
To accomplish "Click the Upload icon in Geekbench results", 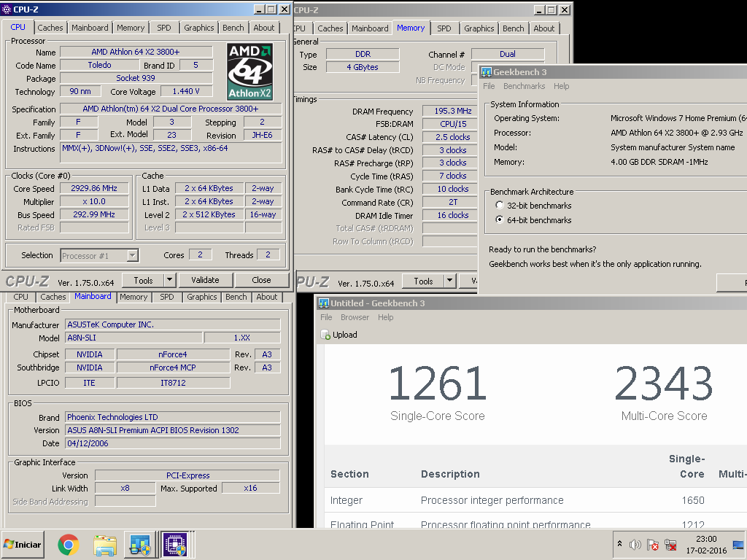I will point(326,335).
